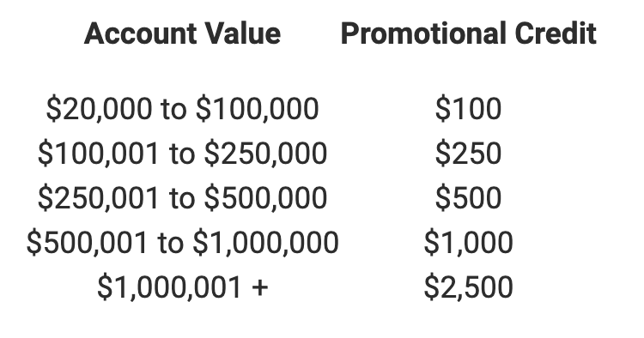Select the $100,001 to $250,000 range
The height and width of the screenshot is (338, 644).
coord(182,154)
